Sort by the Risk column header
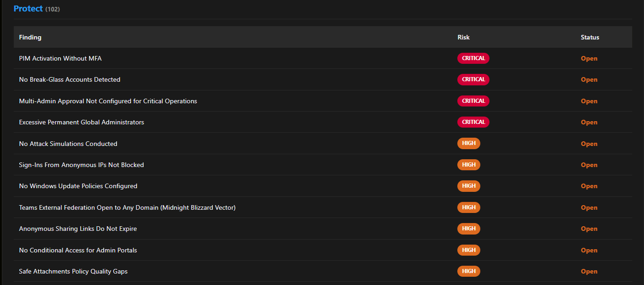Image resolution: width=644 pixels, height=285 pixels. 463,37
